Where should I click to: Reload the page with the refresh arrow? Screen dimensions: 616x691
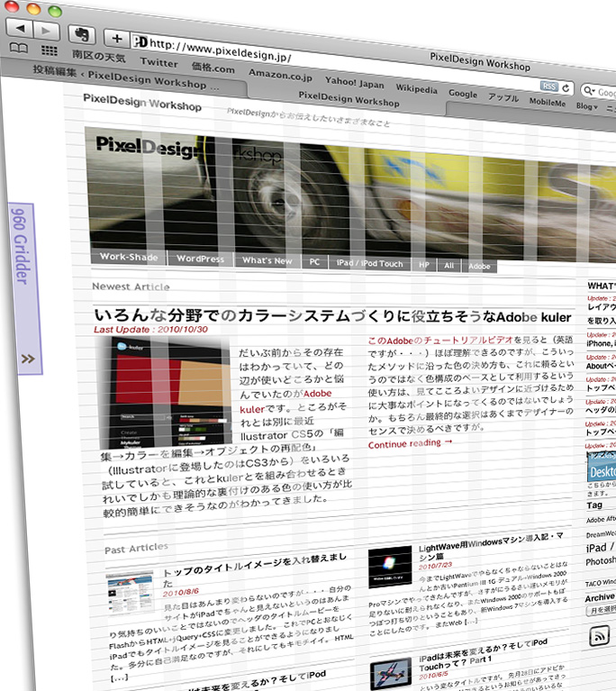[566, 88]
